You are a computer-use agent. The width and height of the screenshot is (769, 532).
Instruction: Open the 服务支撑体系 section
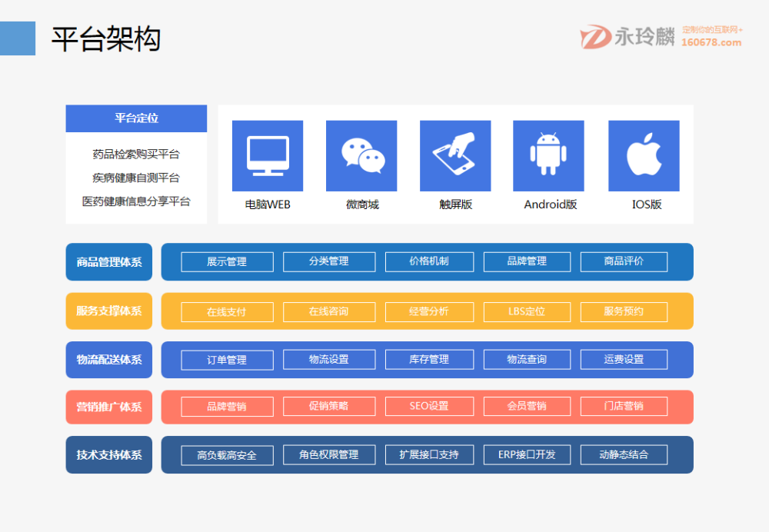[x=108, y=311]
